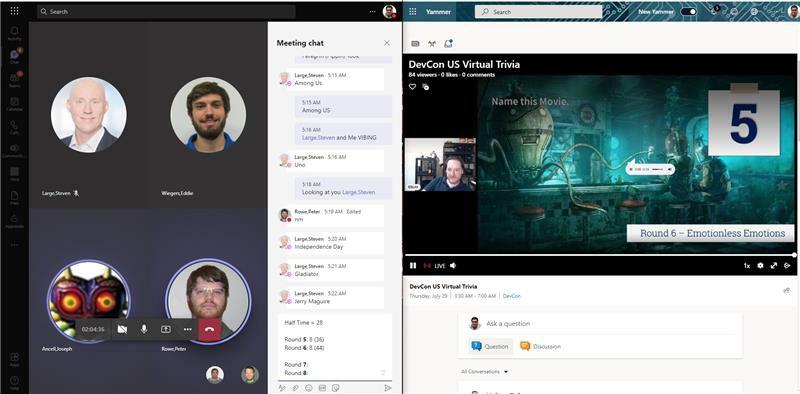
Task: Jump to LIVE in the video player
Action: click(435, 266)
